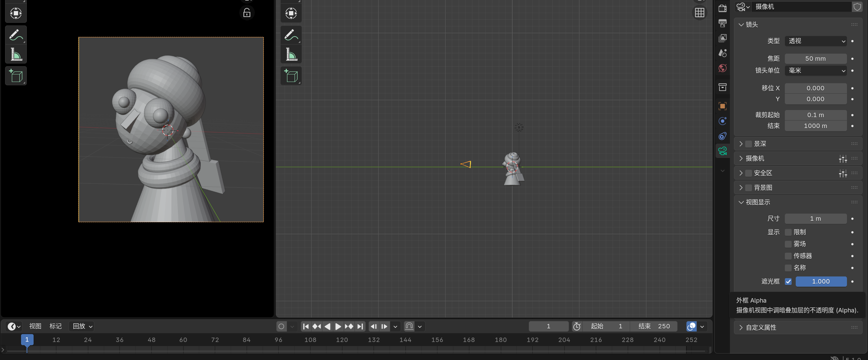Click the 裁剪起始 0.1 m field
This screenshot has height=360, width=868.
point(815,115)
